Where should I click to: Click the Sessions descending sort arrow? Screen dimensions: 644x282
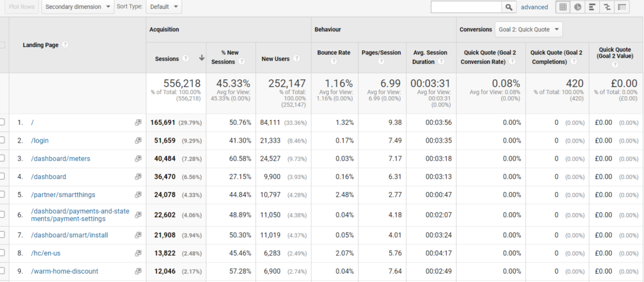click(202, 58)
